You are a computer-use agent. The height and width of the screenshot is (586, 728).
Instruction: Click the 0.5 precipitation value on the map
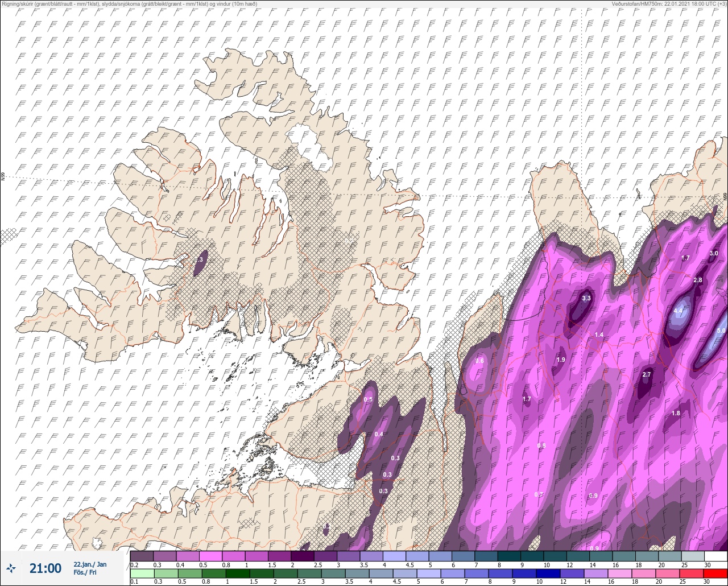[x=368, y=399]
